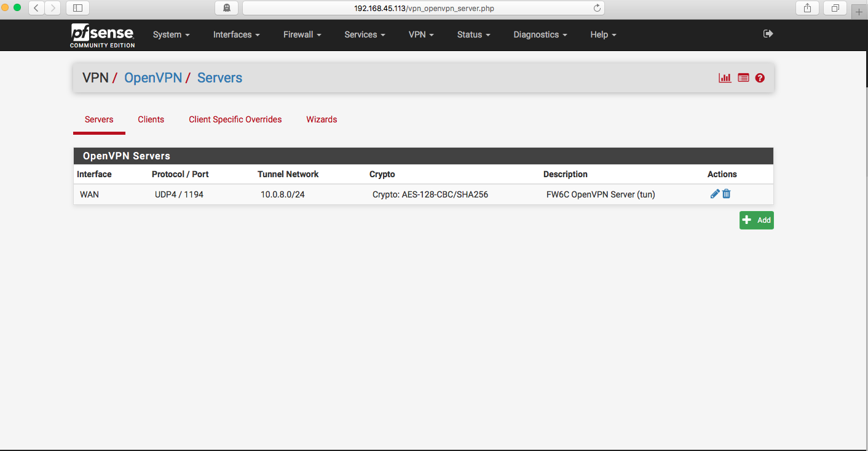The width and height of the screenshot is (868, 451).
Task: Switch to the Clients tab
Action: pos(151,119)
